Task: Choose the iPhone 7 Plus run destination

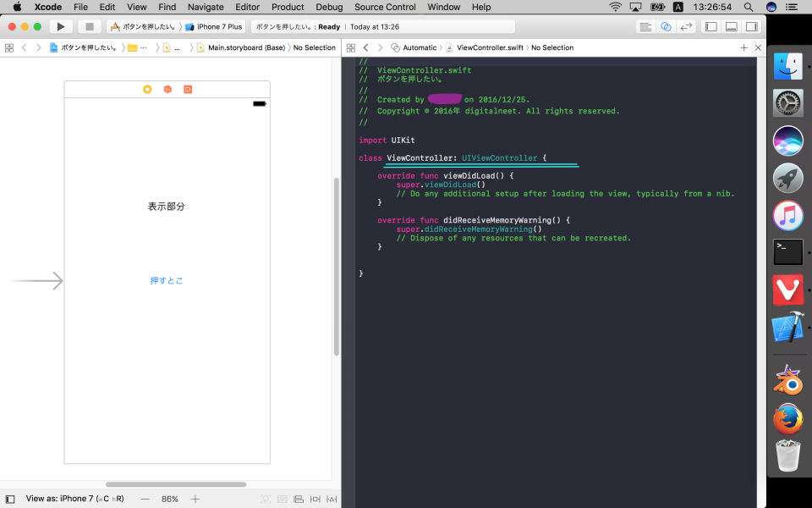Action: [213, 26]
